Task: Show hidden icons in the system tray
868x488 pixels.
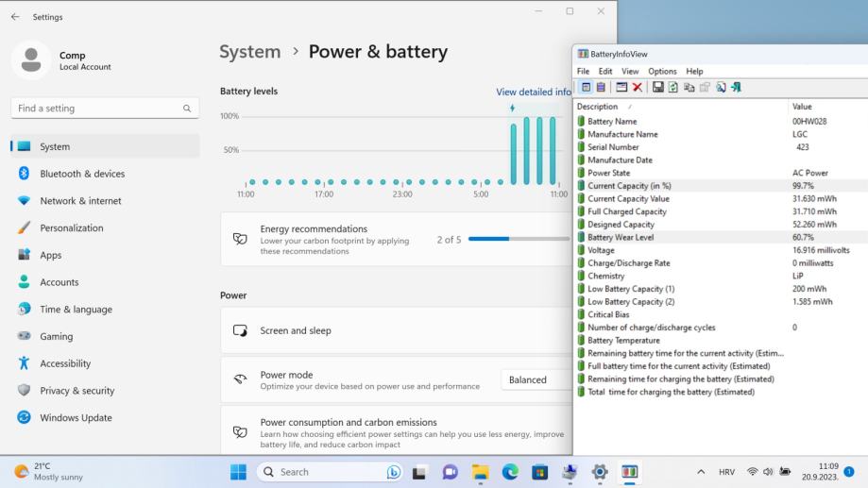Action: coord(701,472)
